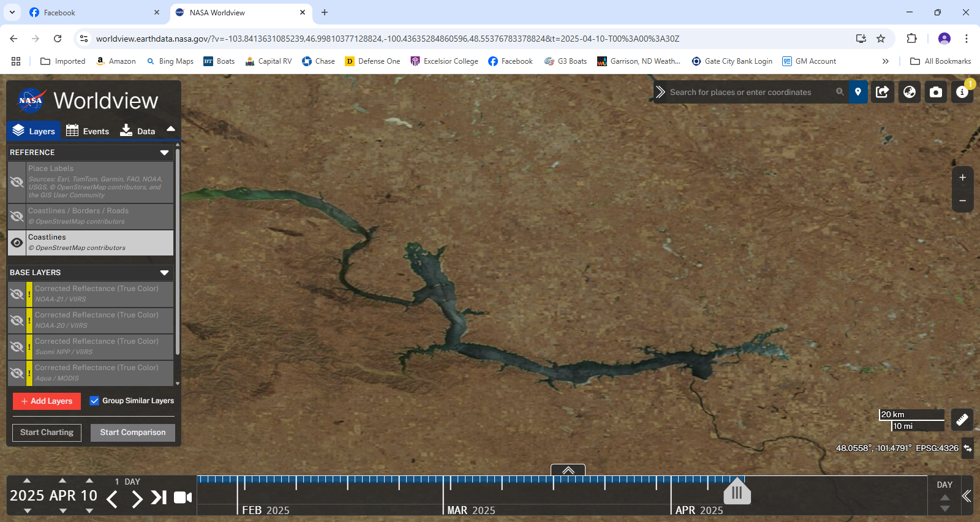Switch to the Data tab
The width and height of the screenshot is (980, 522).
click(x=138, y=131)
